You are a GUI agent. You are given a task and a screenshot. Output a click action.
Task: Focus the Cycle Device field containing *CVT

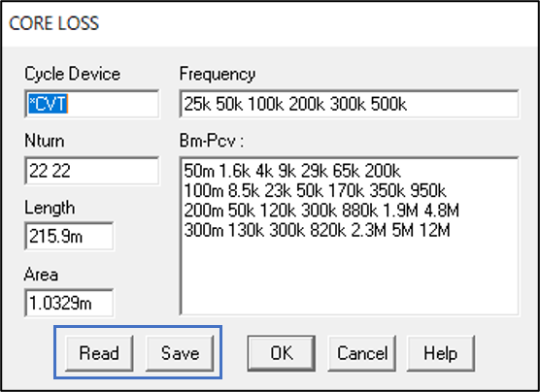(91, 104)
